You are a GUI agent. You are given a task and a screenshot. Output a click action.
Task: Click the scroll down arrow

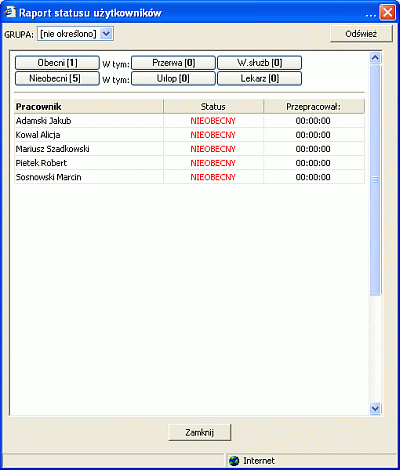pyautogui.click(x=375, y=408)
